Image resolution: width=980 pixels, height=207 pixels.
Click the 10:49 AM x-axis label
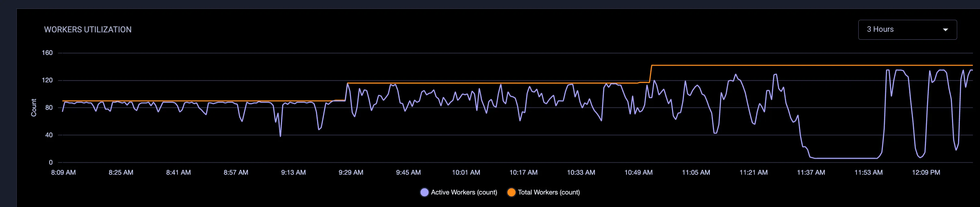point(638,172)
